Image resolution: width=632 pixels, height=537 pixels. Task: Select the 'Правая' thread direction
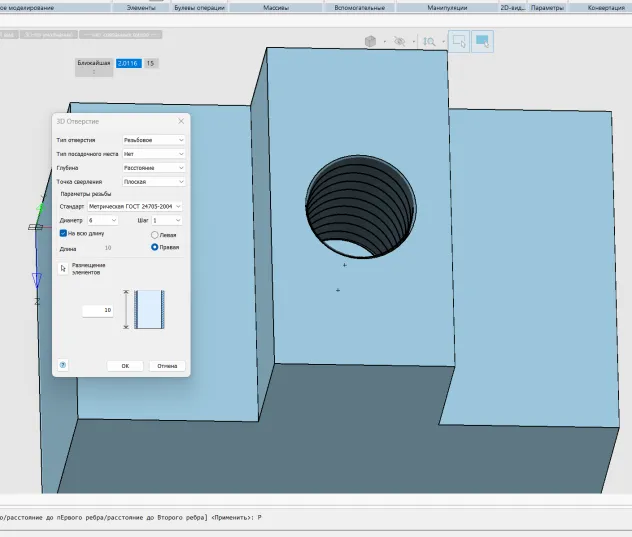click(155, 246)
